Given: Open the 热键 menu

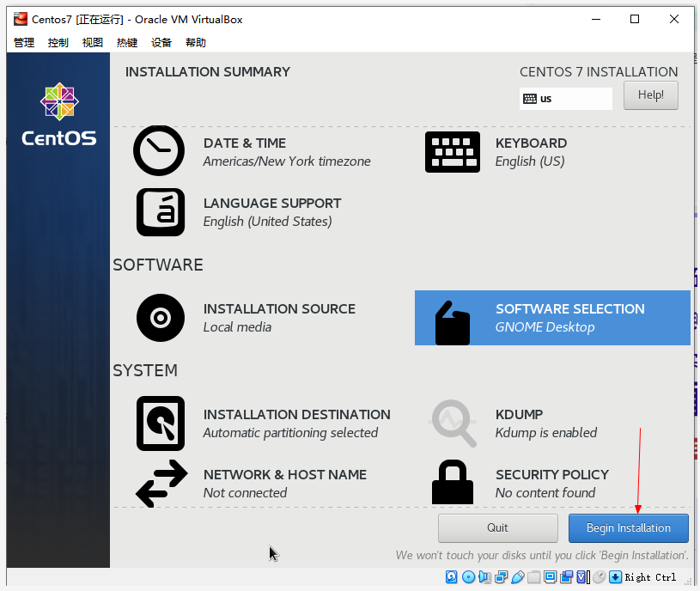Looking at the screenshot, I should pyautogui.click(x=127, y=42).
